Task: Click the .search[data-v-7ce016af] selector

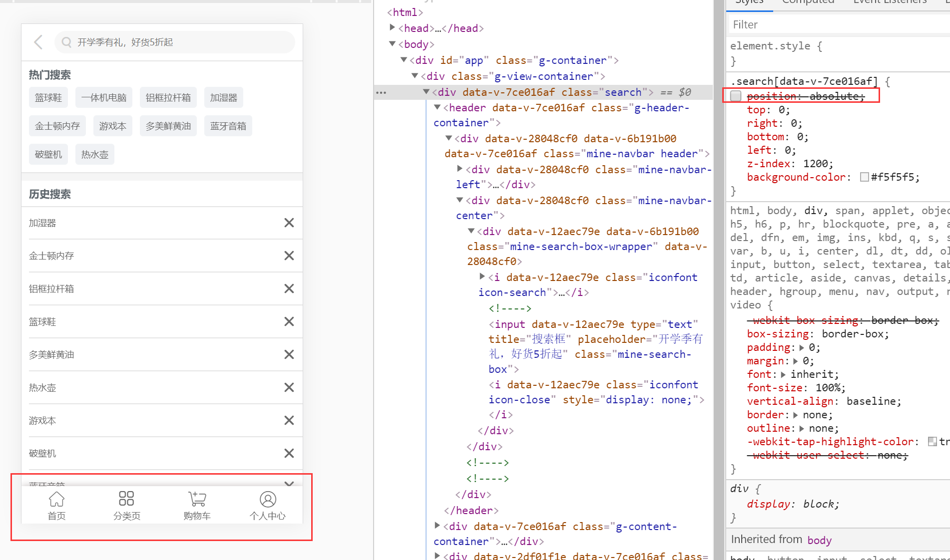Action: point(804,81)
